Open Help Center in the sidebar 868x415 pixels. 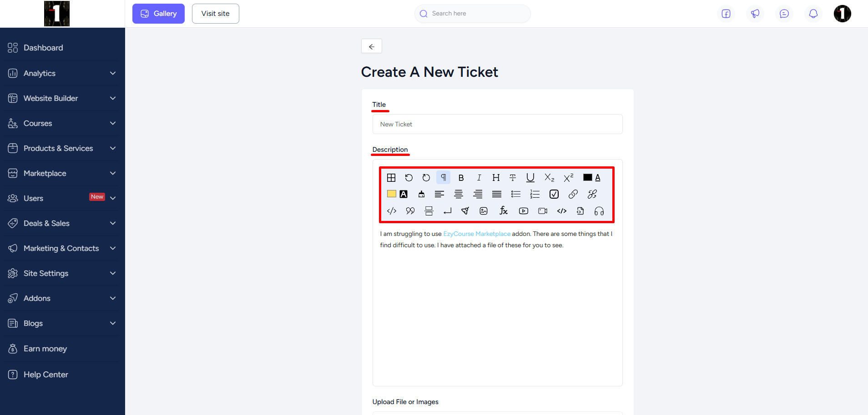(x=62, y=375)
